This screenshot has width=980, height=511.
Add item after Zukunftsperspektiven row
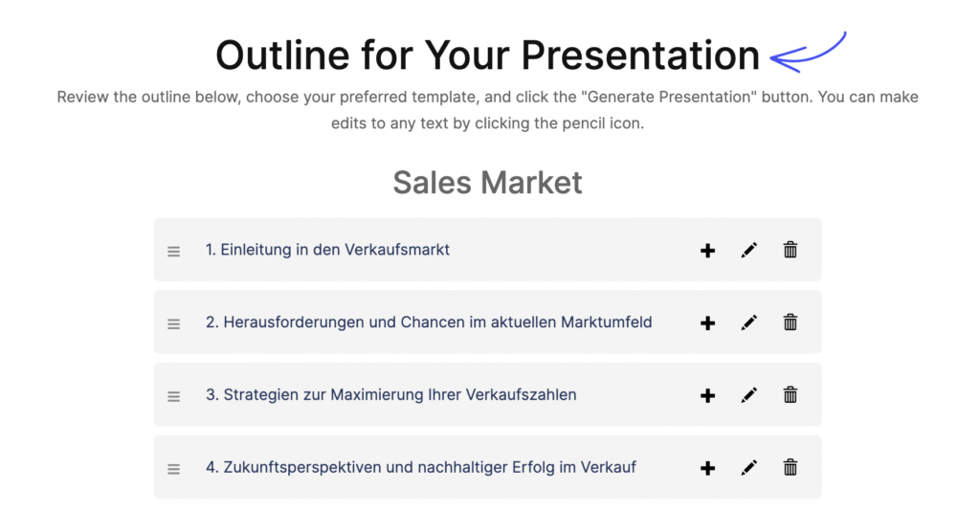coord(707,468)
